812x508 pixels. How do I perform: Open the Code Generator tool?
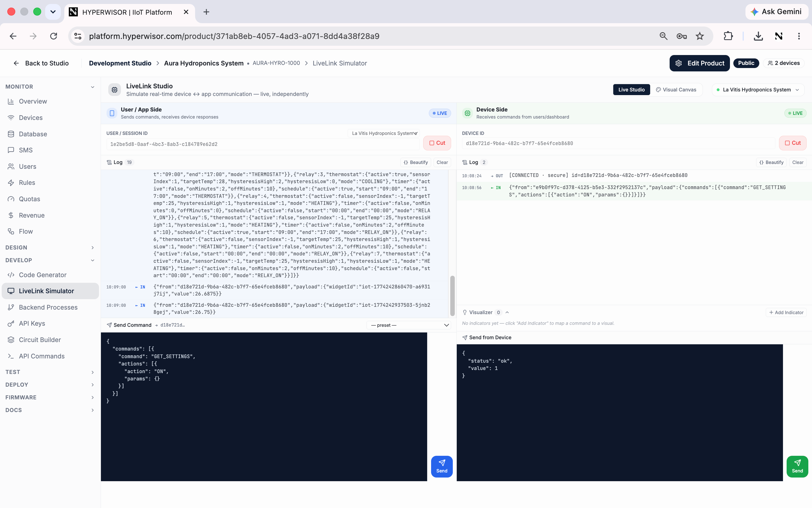(x=43, y=275)
